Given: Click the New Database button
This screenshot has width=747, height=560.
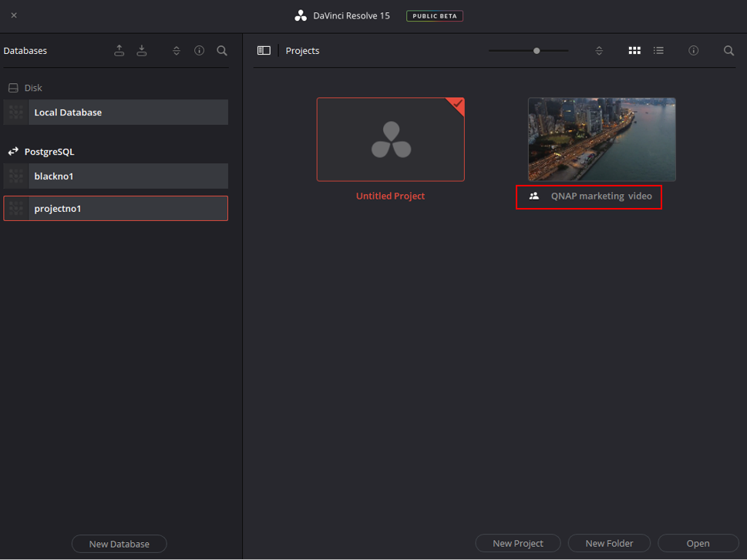Looking at the screenshot, I should click(x=119, y=544).
